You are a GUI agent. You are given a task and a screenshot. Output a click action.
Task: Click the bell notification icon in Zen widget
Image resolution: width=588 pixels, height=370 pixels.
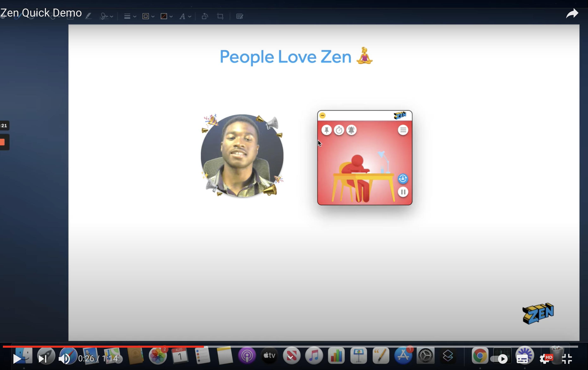351,130
